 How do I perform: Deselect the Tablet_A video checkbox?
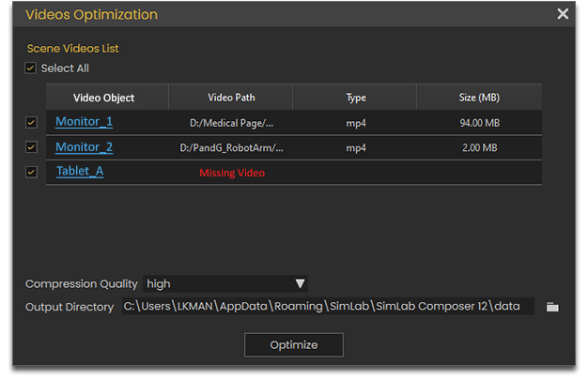pyautogui.click(x=31, y=172)
